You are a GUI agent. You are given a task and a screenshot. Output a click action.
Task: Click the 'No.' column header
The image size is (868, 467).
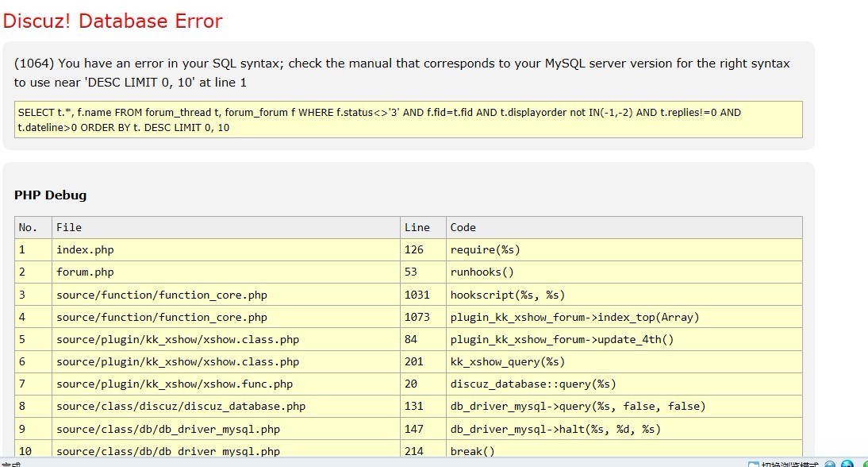coord(33,228)
